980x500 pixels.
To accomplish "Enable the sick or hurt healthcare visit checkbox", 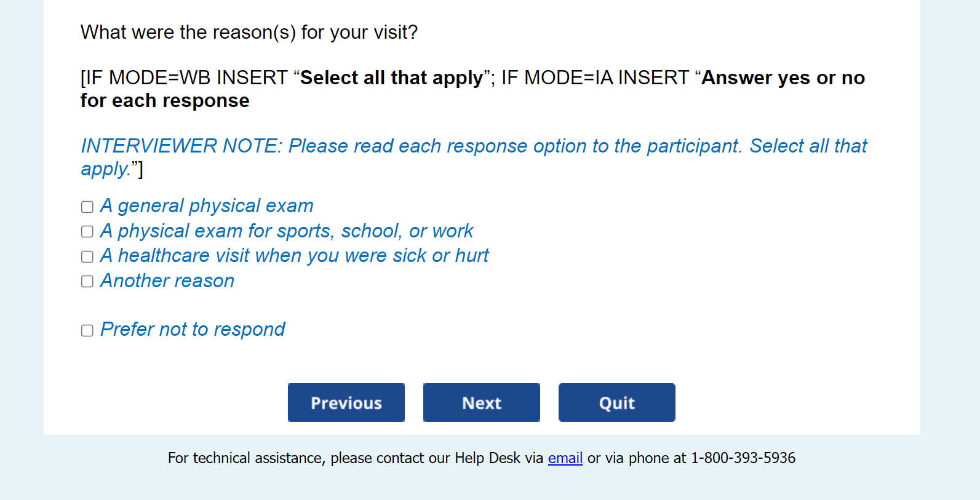I will (x=87, y=256).
